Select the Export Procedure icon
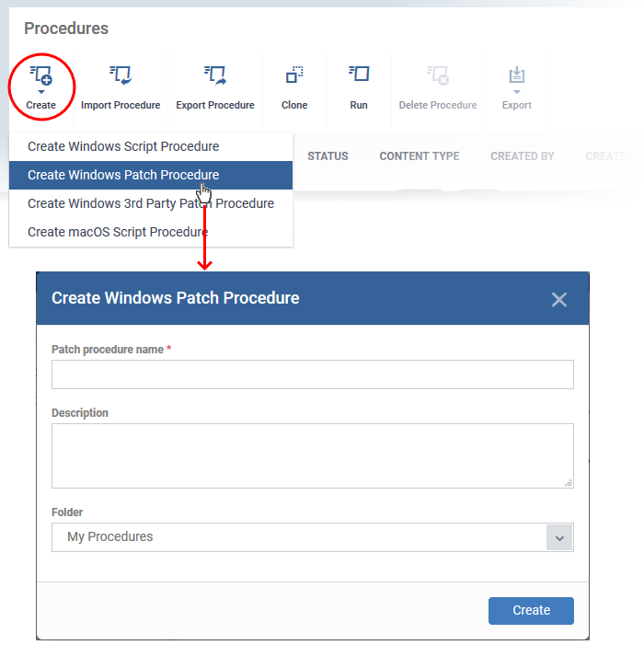Image resolution: width=644 pixels, height=645 pixels. click(x=215, y=75)
